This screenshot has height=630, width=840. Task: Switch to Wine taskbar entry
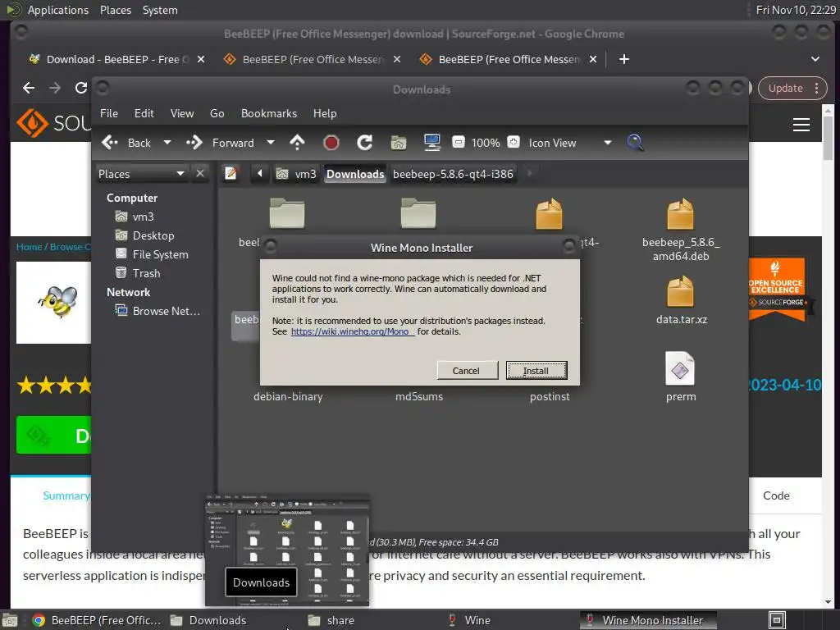(470, 620)
